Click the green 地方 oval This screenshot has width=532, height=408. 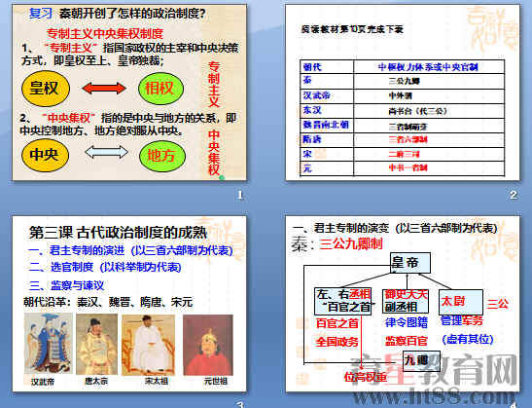(162, 156)
